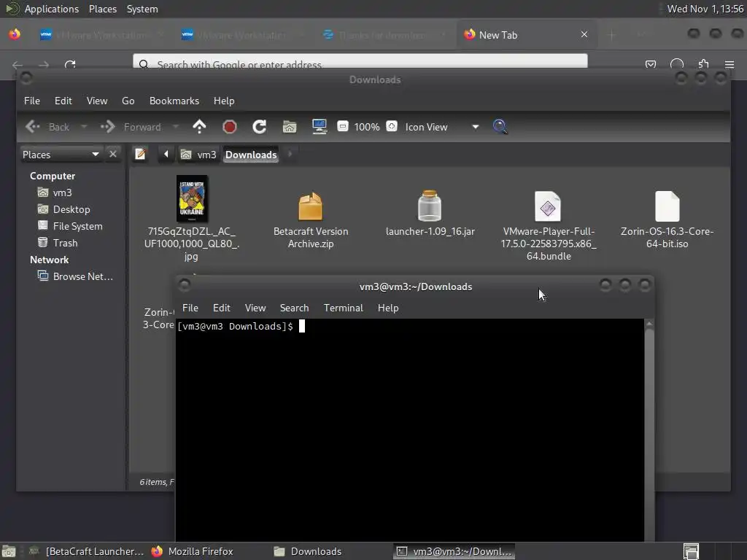This screenshot has width=747, height=560.
Task: Open Bookmarks menu
Action: [174, 101]
